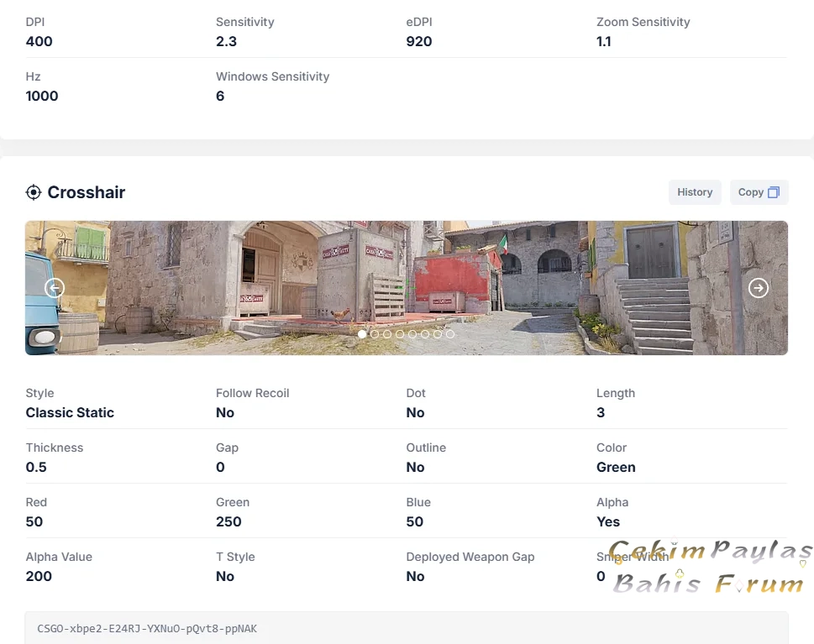Image resolution: width=814 pixels, height=644 pixels.
Task: Click the Classic Static style value
Action: coord(70,412)
